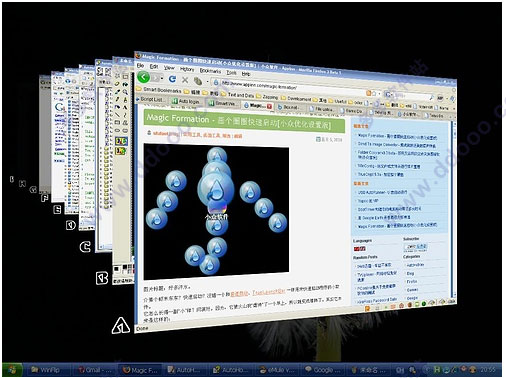Click the Stop X icon in Firefox toolbar
Image resolution: width=506 pixels, height=378 pixels.
point(185,80)
